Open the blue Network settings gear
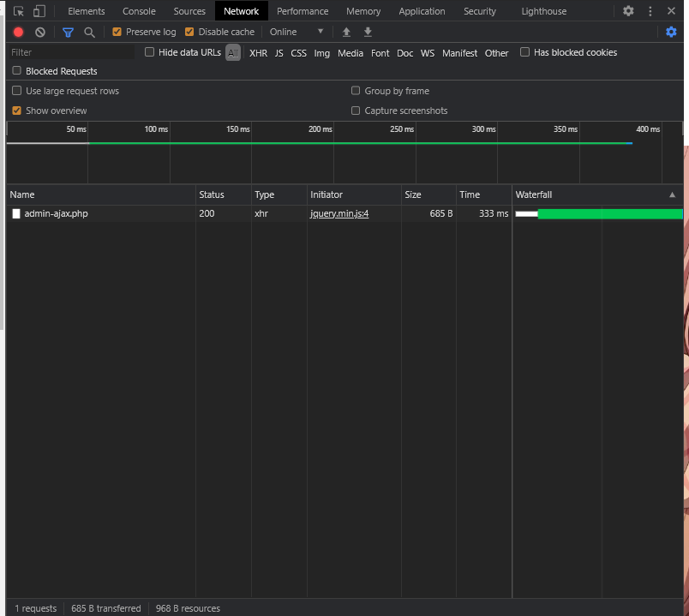 671,32
